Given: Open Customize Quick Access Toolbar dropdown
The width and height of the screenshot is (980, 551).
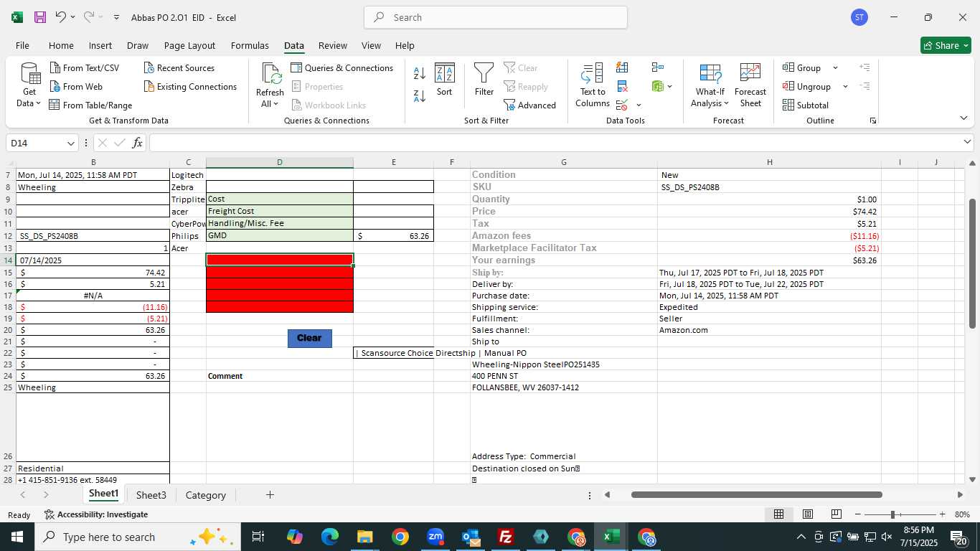Looking at the screenshot, I should coord(116,17).
